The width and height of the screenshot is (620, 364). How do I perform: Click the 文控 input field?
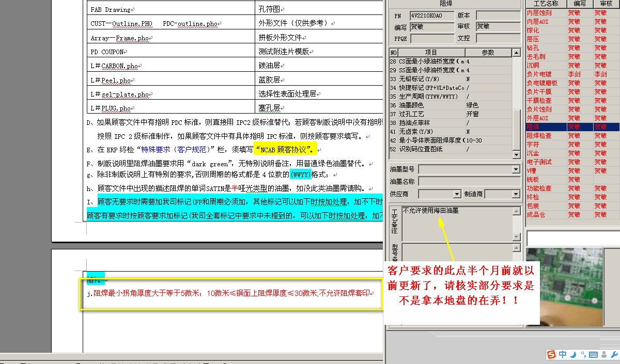point(498,38)
